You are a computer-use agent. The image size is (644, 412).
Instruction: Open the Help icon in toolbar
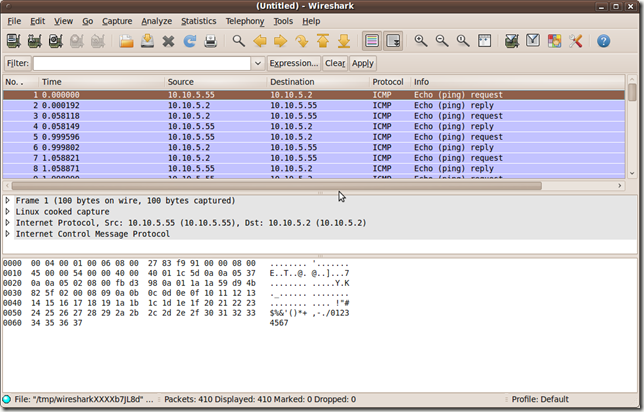[x=603, y=41]
